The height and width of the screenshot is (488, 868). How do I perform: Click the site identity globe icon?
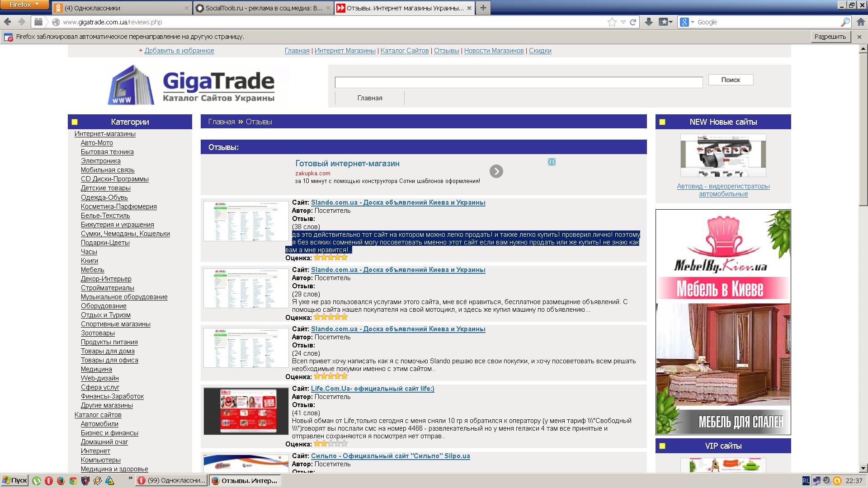[x=56, y=22]
